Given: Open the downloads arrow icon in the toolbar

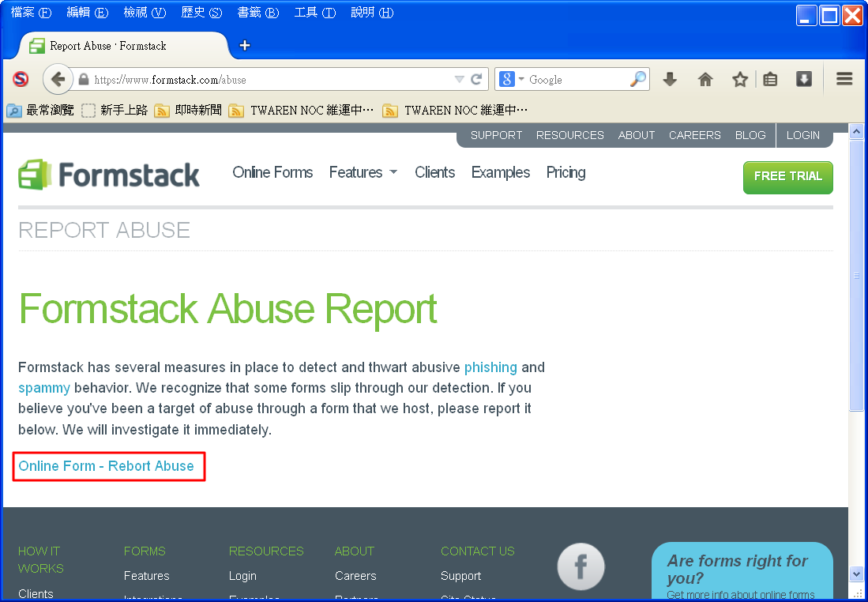Looking at the screenshot, I should pyautogui.click(x=670, y=79).
